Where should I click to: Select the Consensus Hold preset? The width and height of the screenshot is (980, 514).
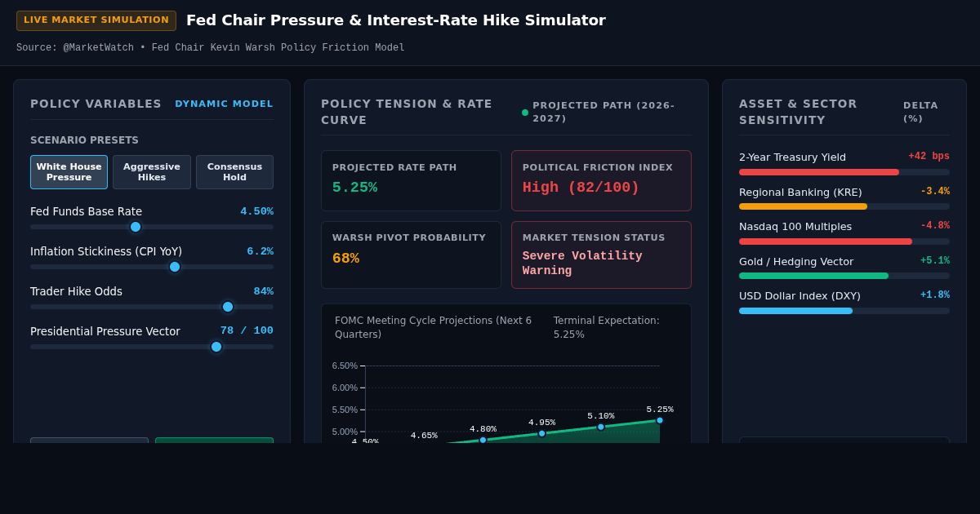click(234, 172)
